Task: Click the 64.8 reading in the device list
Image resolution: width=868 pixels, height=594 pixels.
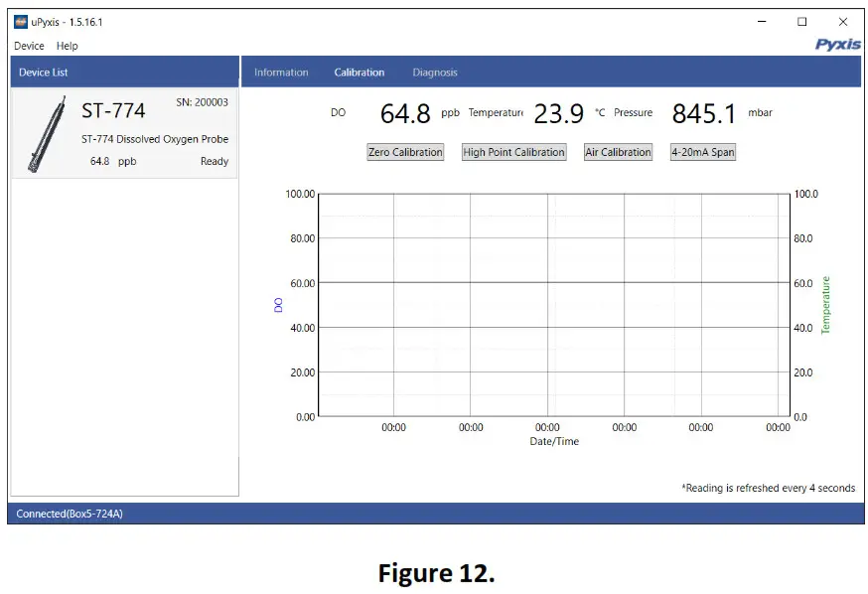Action: 99,162
